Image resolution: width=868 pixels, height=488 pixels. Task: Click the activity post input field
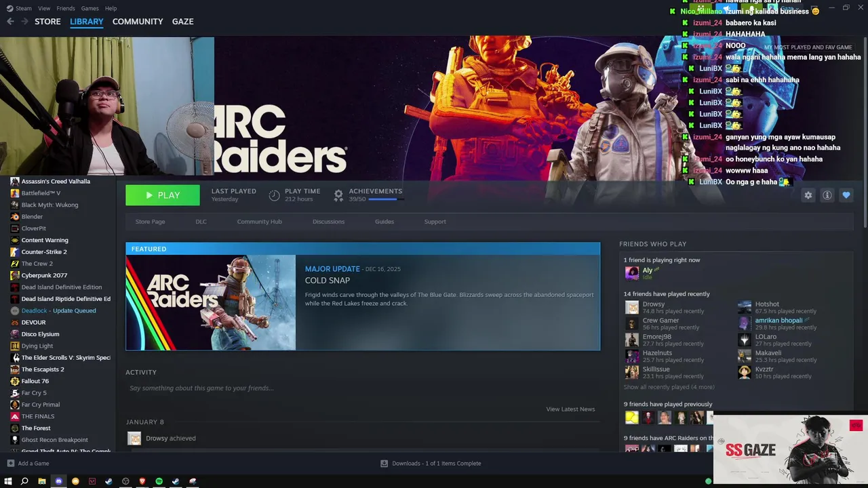363,388
